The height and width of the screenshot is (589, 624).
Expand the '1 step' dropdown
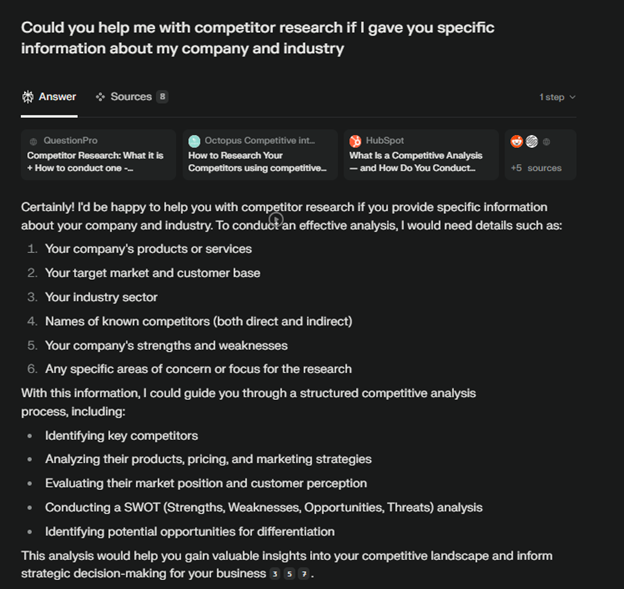[557, 97]
